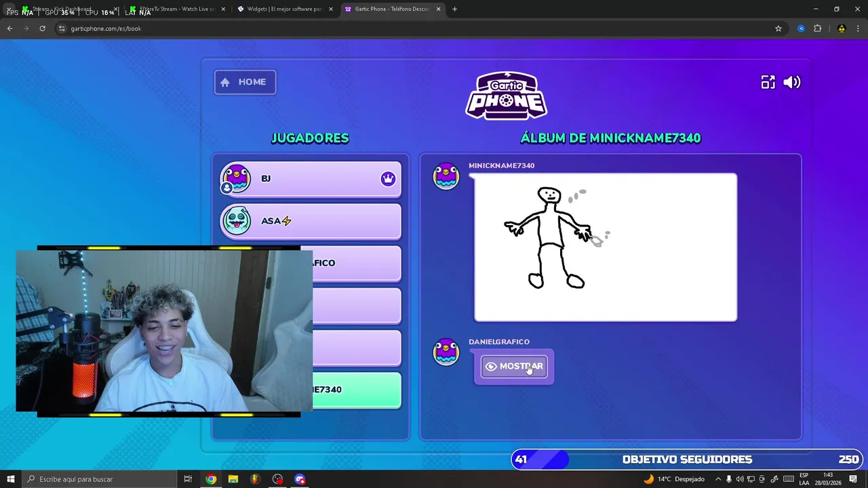
Task: Click the network tray icon
Action: tap(752, 479)
